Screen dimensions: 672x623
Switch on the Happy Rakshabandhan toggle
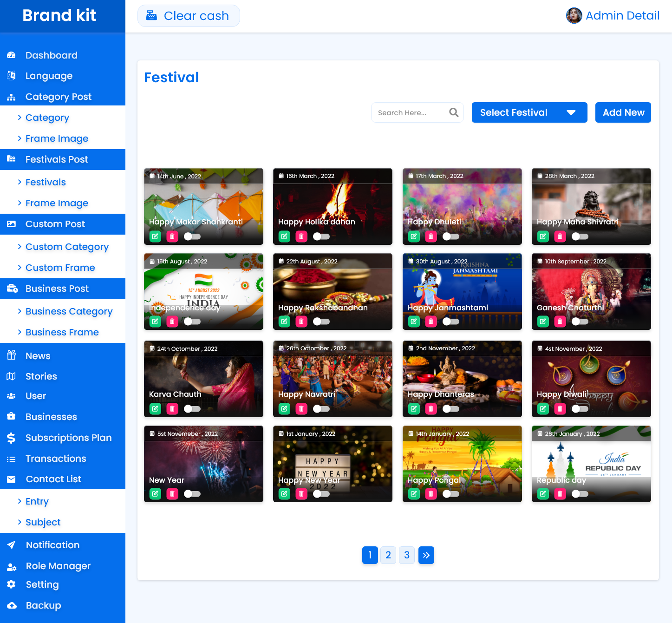[x=321, y=321]
